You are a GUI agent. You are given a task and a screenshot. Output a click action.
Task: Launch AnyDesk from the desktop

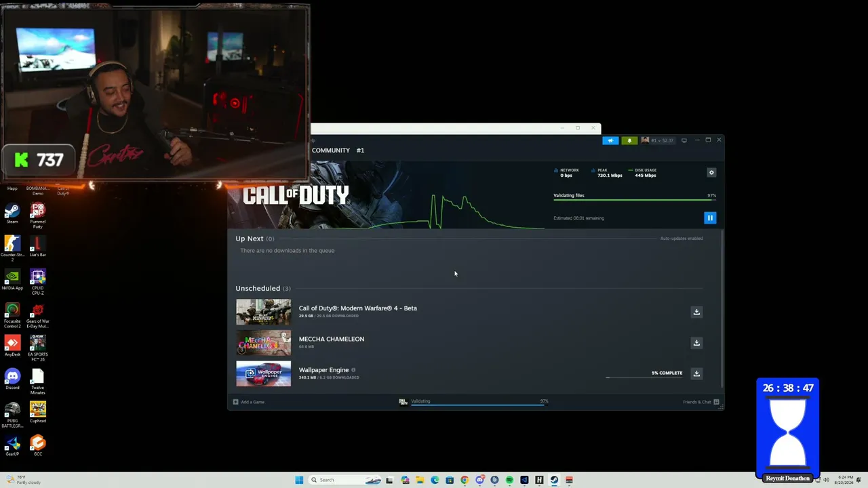(12, 346)
